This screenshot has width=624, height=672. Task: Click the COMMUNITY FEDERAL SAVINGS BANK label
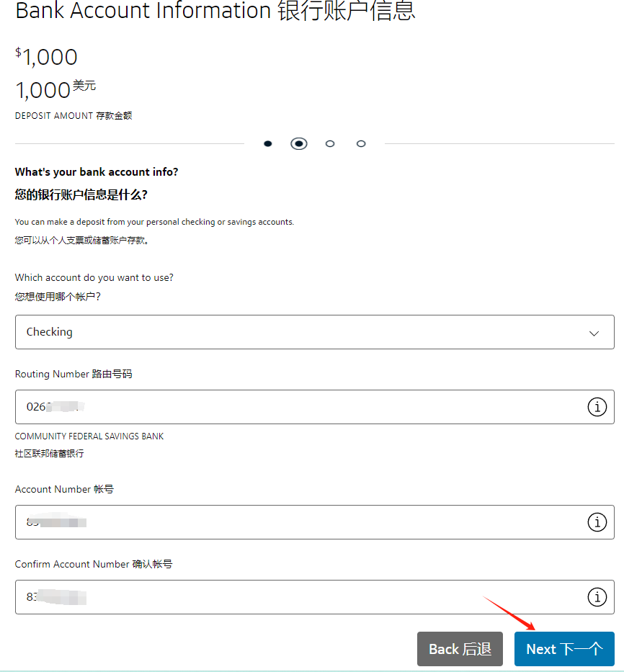[89, 436]
